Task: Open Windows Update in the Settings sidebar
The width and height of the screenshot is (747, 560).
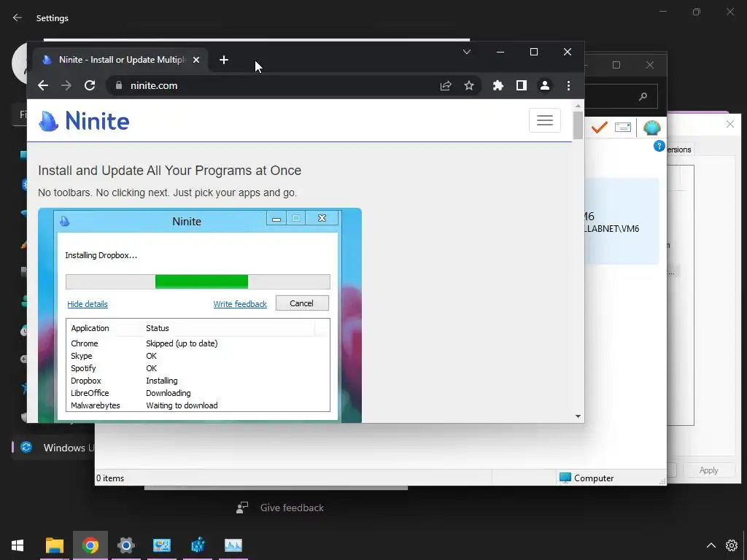Action: tap(53, 448)
